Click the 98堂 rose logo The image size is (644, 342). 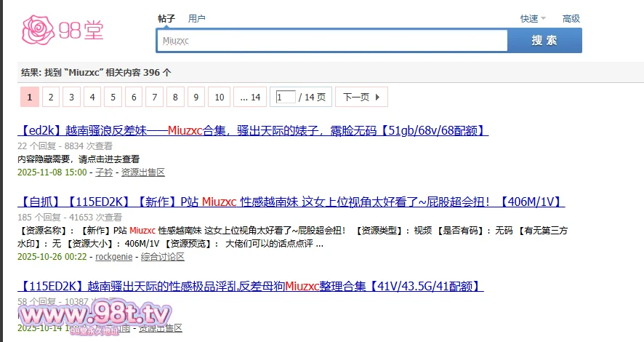(x=63, y=29)
